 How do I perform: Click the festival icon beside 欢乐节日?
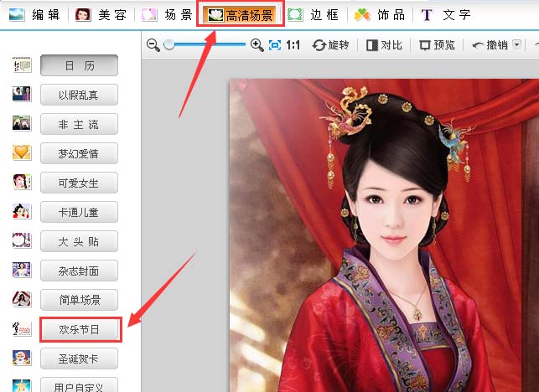point(22,329)
